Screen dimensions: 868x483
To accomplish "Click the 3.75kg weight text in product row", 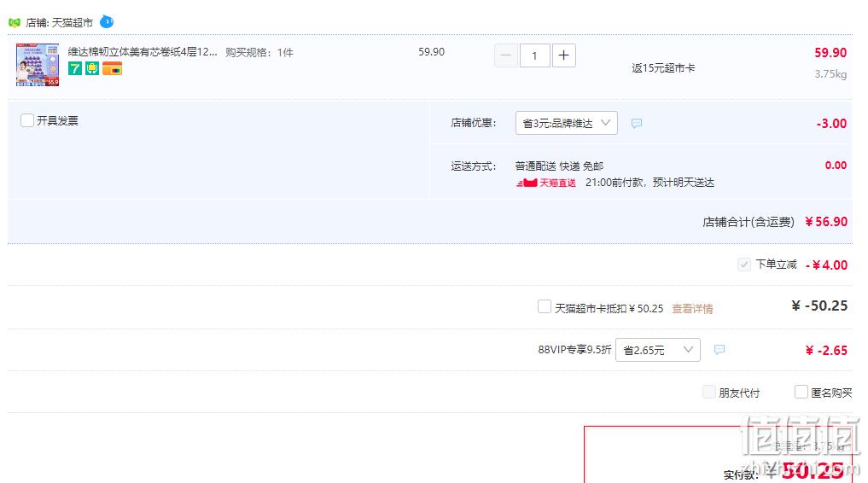I will (830, 73).
